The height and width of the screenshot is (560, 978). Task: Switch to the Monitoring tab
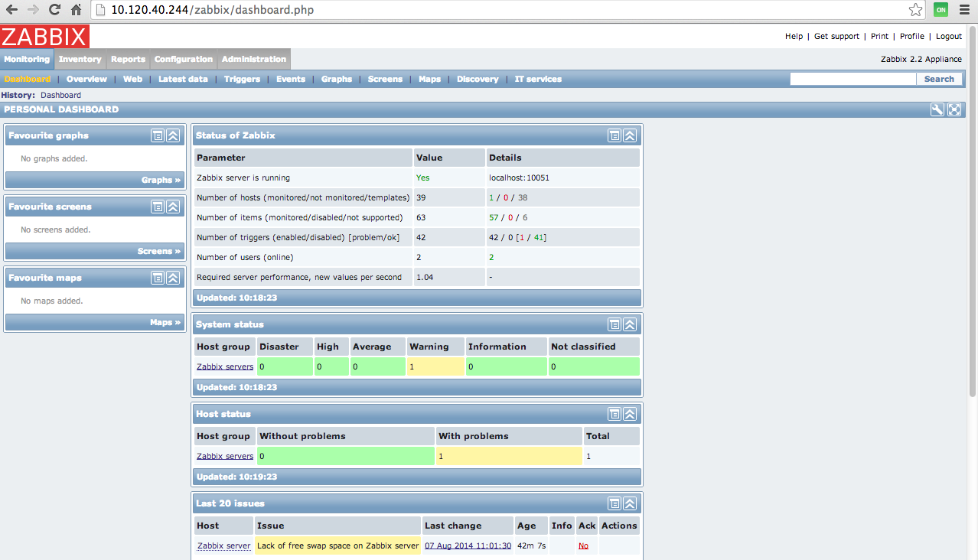point(27,59)
